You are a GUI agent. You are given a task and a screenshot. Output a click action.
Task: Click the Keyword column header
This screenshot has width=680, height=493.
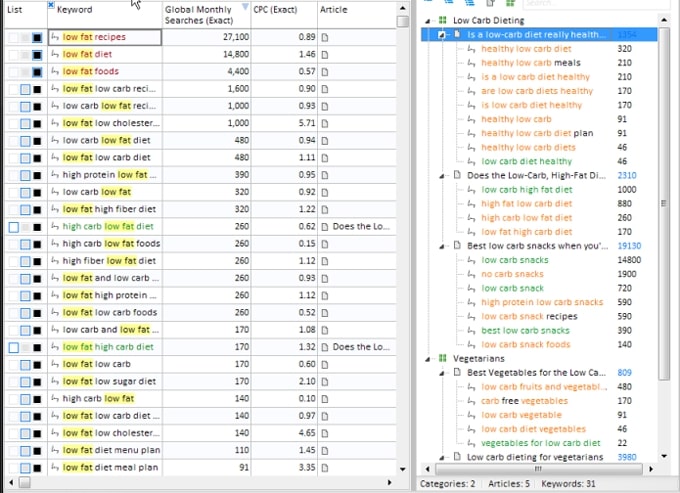pos(105,15)
